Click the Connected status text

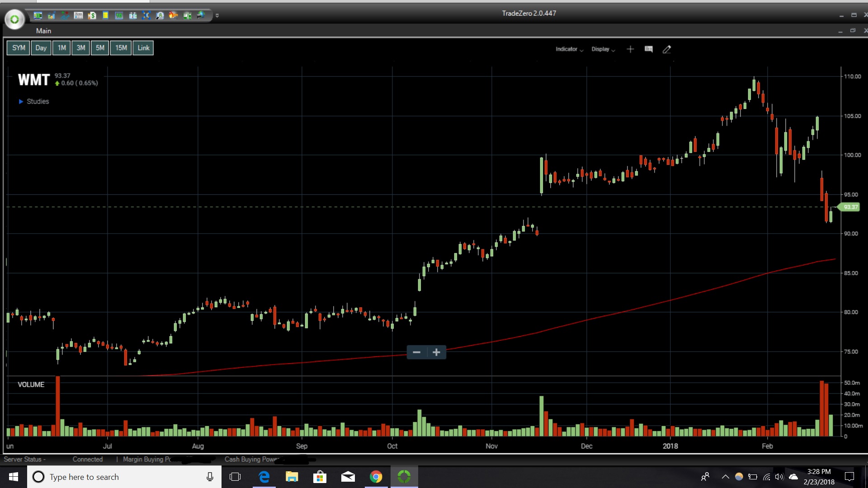[x=88, y=459]
